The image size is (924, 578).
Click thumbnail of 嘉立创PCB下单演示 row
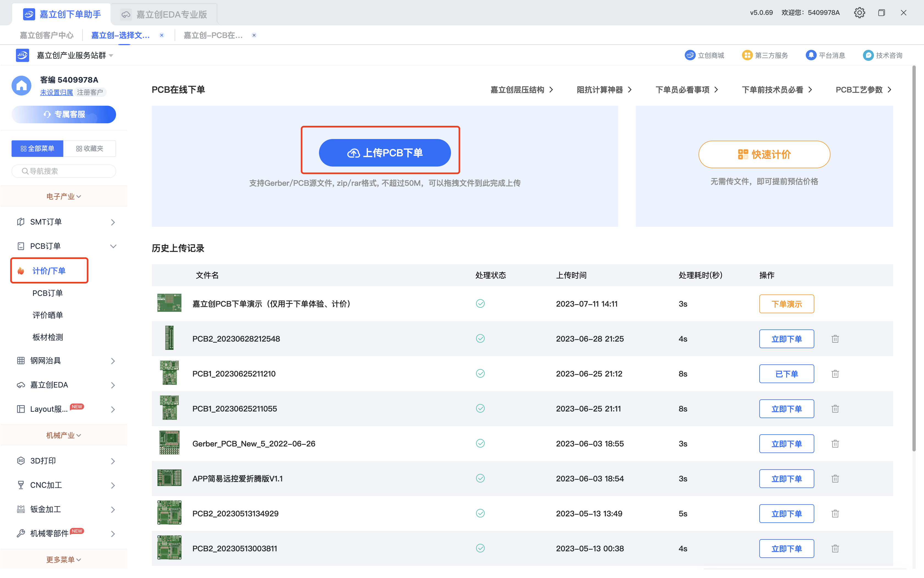[x=169, y=303]
